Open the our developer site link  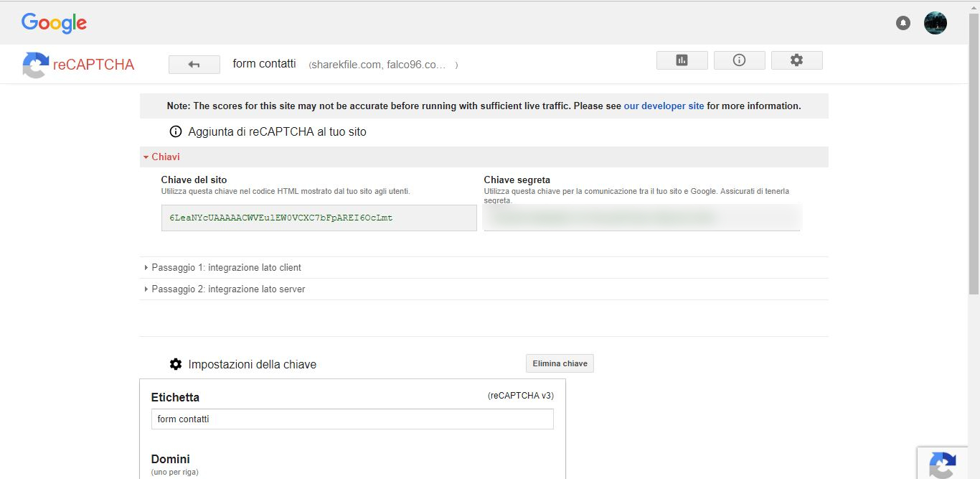[664, 105]
